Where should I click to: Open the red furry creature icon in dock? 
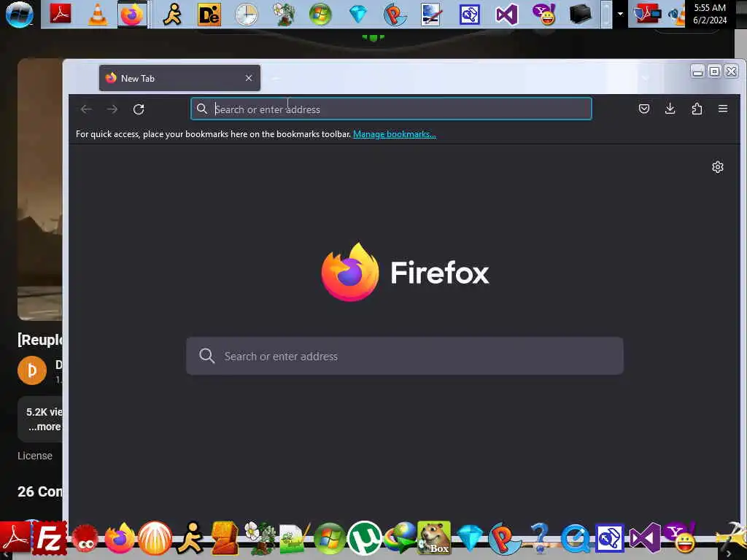[x=85, y=540]
